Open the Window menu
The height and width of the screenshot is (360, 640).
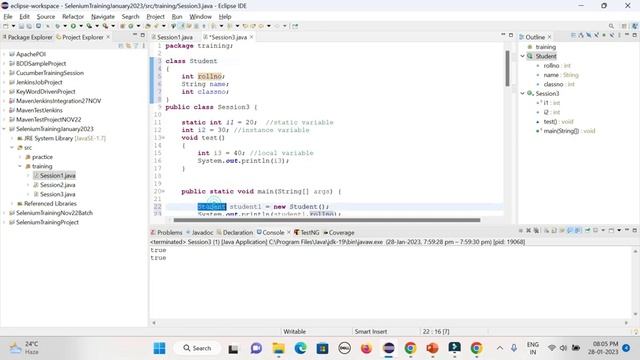200,17
